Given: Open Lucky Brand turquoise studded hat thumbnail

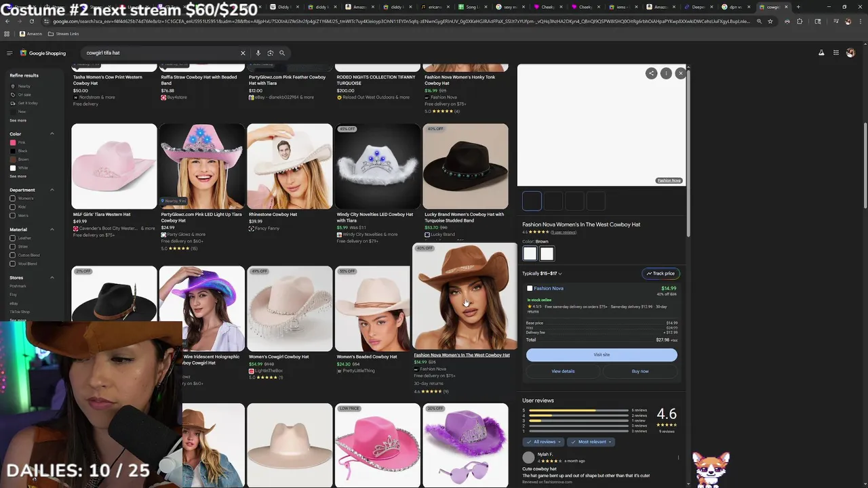Looking at the screenshot, I should pyautogui.click(x=465, y=166).
